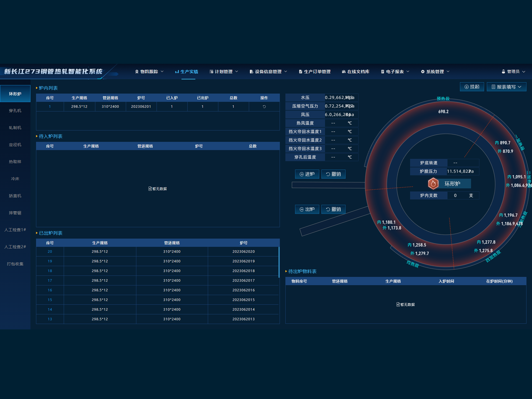532x399 pixels.
Task: Click the 系统管理 gear icon
Action: click(x=423, y=72)
